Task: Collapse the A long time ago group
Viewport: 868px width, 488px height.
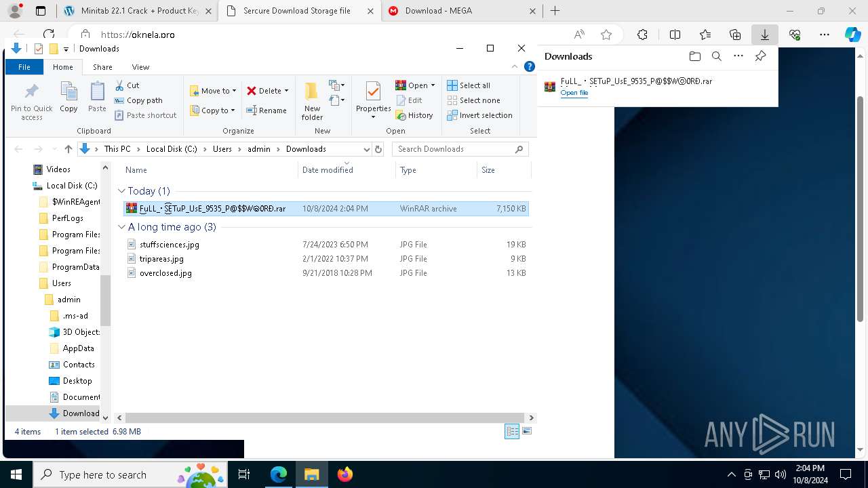Action: 121,227
